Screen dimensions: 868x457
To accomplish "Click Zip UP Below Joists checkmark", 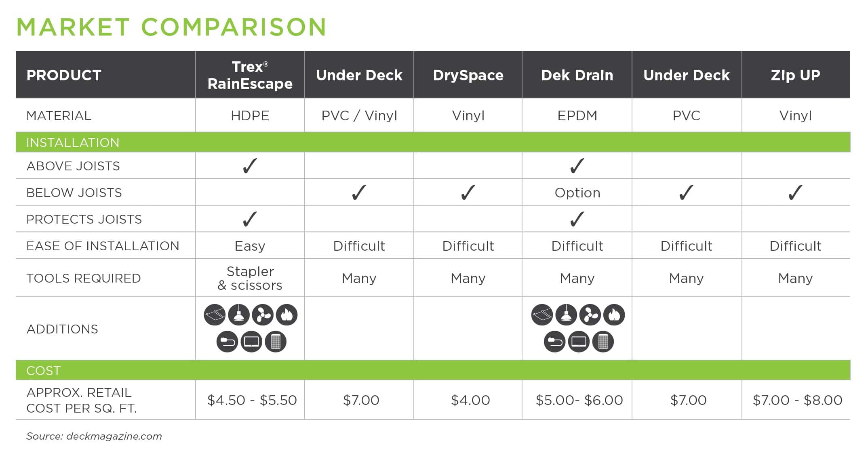I will [x=795, y=192].
